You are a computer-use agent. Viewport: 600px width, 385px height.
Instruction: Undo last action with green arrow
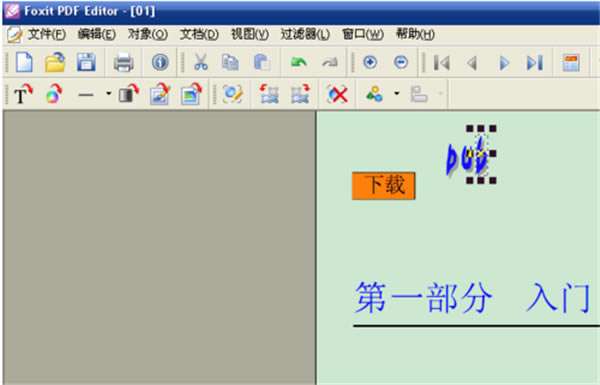coord(298,62)
